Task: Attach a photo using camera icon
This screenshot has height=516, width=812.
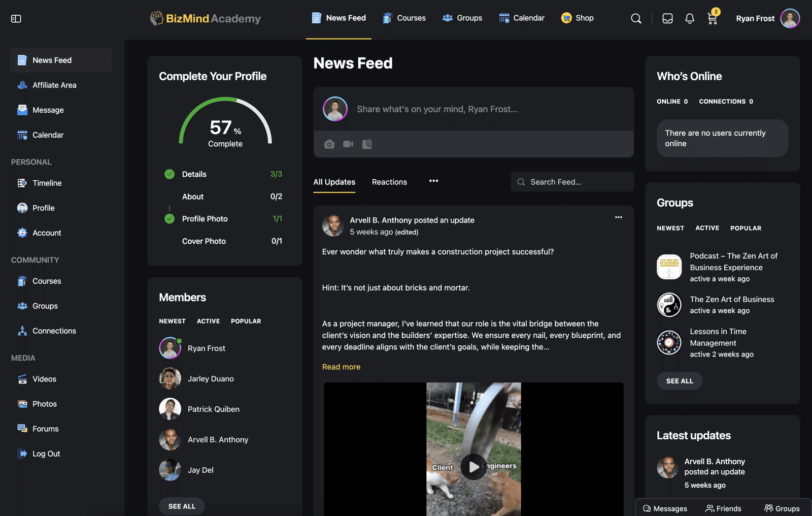Action: pyautogui.click(x=329, y=144)
